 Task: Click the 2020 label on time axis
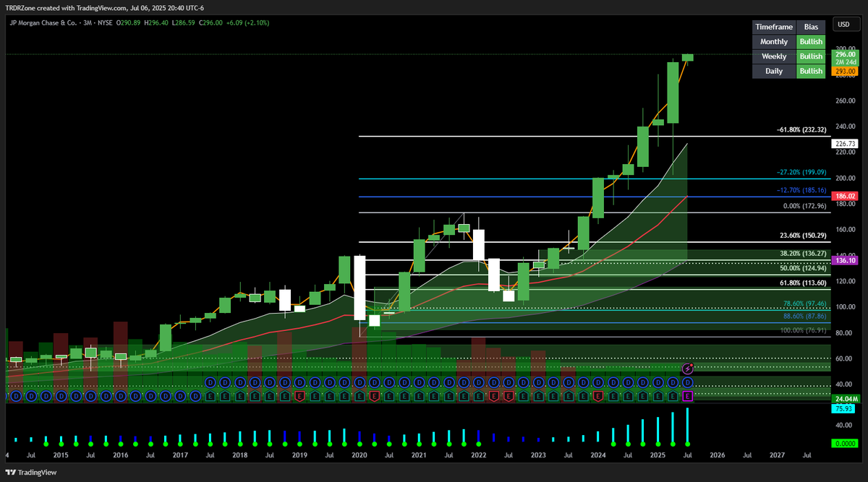[x=359, y=456]
